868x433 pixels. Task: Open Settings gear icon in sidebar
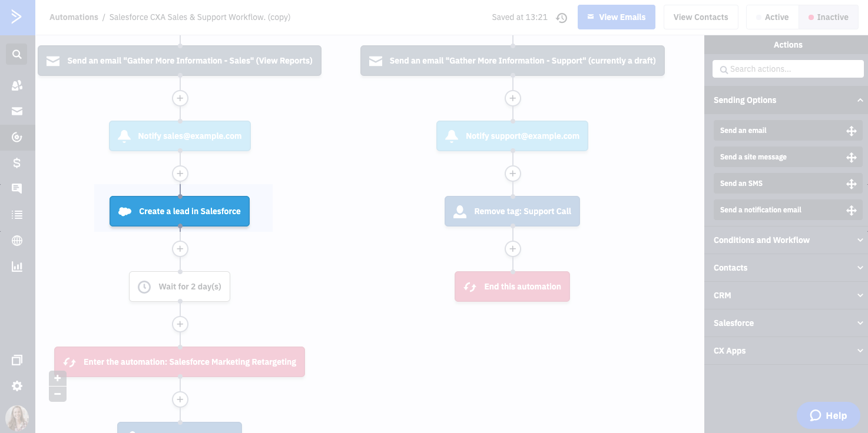(x=17, y=386)
